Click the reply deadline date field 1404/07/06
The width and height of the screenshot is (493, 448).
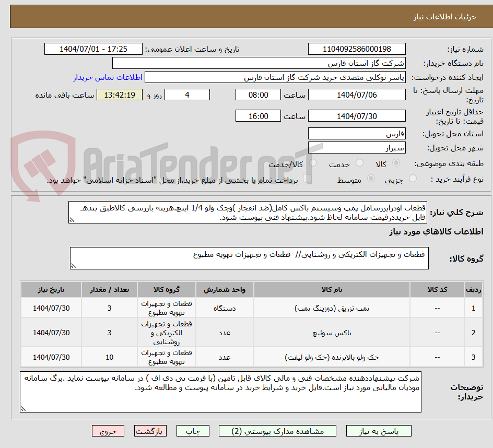pyautogui.click(x=357, y=95)
